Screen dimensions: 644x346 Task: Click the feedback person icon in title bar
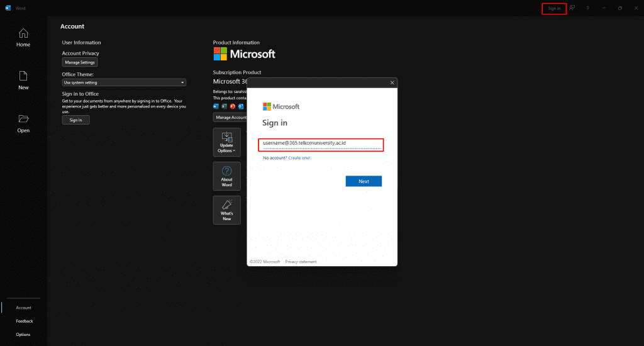[x=572, y=8]
